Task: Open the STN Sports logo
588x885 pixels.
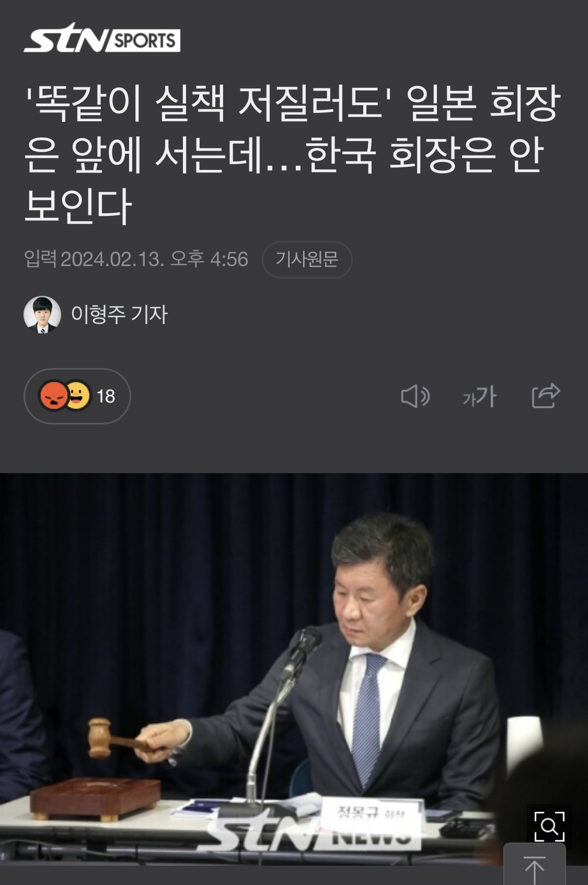Action: point(102,38)
